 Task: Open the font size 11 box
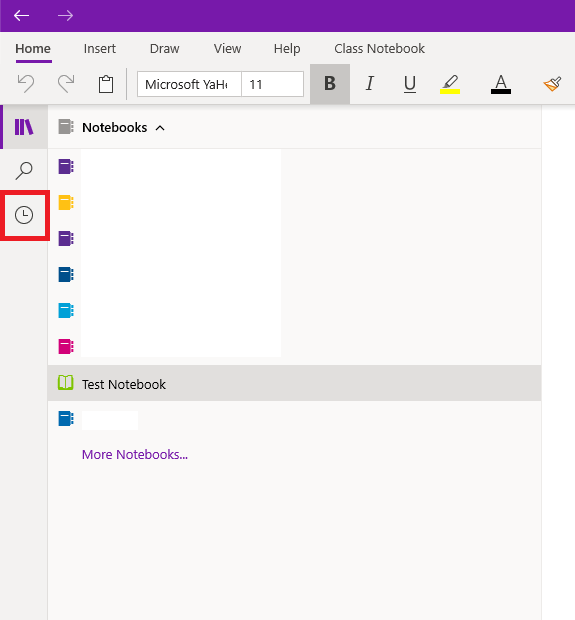[x=272, y=84]
